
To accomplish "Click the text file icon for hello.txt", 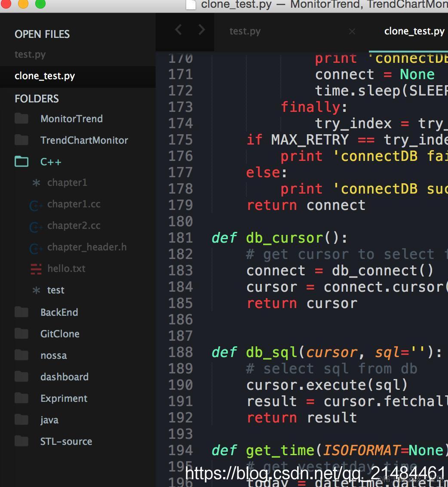I will (x=36, y=269).
